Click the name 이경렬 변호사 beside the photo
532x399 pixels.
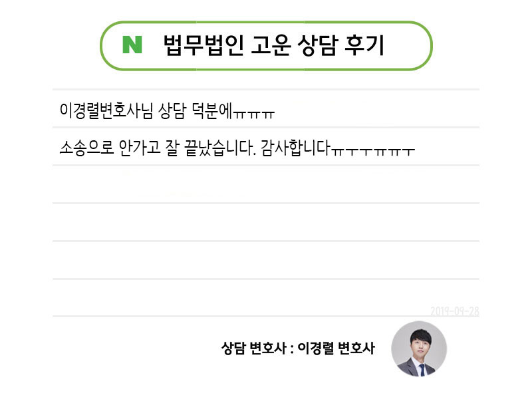click(336, 348)
